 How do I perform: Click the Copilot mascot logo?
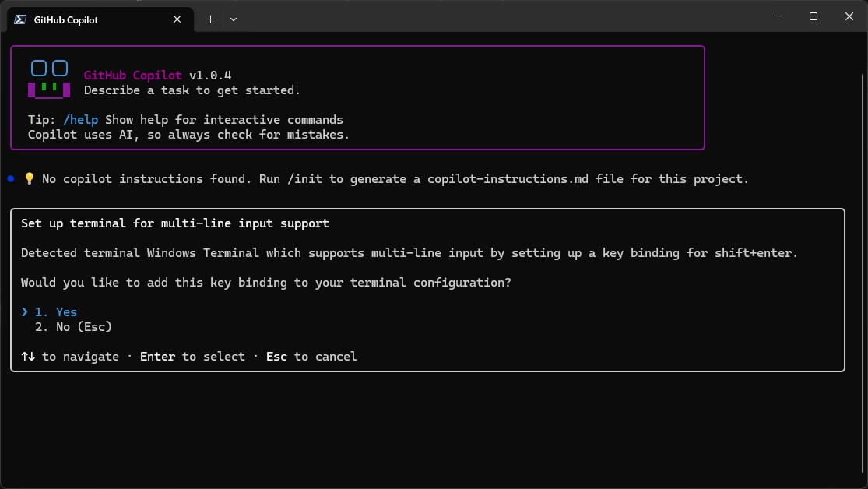(x=48, y=79)
